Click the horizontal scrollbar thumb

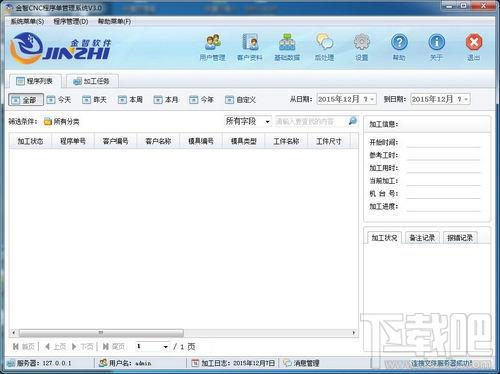tap(101, 333)
